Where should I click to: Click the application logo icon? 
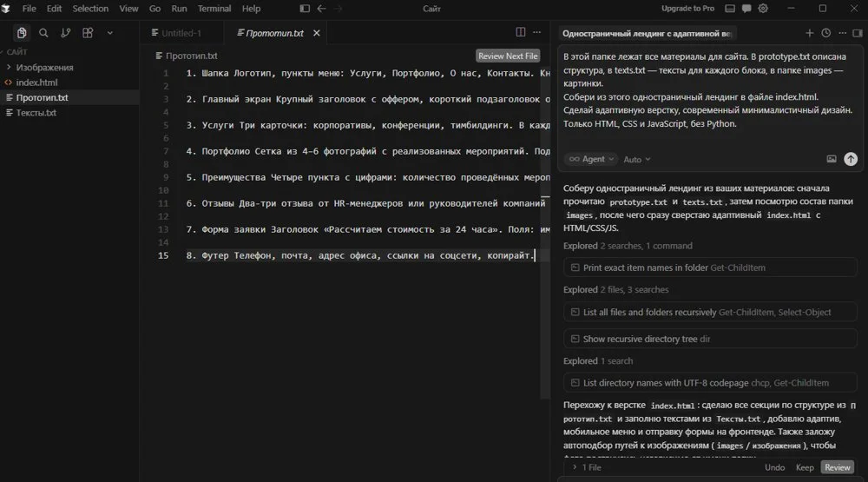[x=6, y=9]
